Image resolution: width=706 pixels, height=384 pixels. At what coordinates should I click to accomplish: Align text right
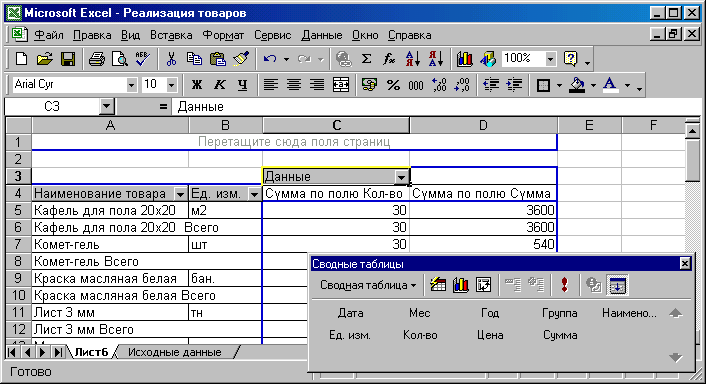(x=317, y=85)
